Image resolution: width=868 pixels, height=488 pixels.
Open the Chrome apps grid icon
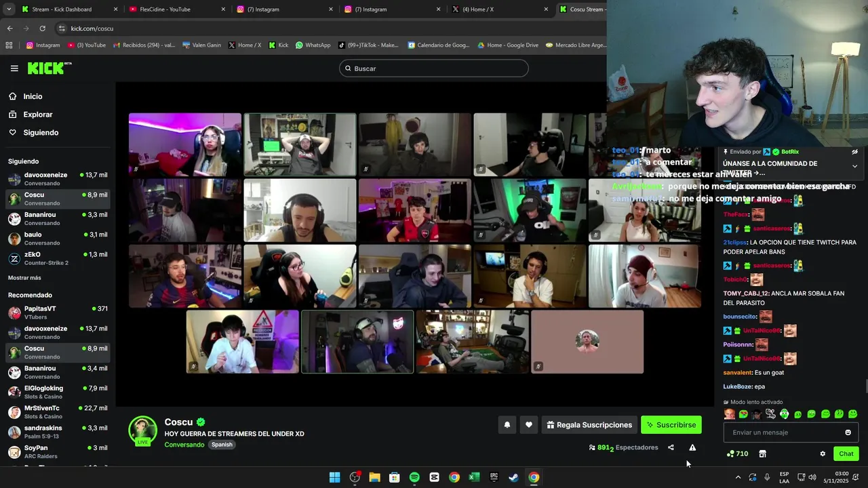coord(9,45)
